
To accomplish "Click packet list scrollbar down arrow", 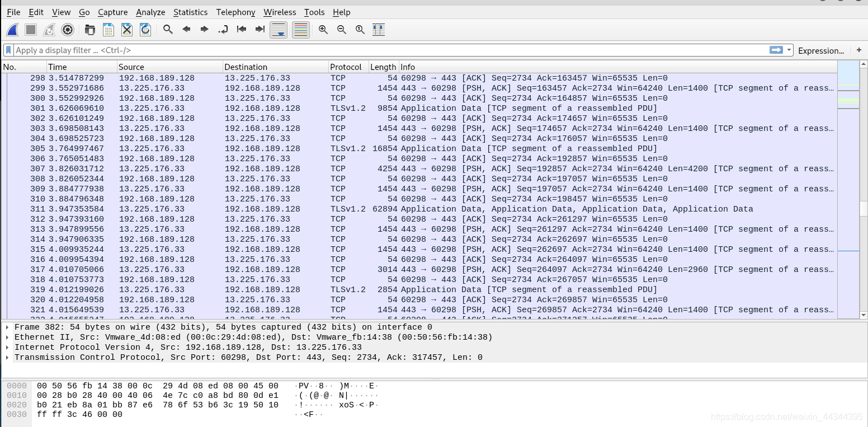I will [864, 315].
